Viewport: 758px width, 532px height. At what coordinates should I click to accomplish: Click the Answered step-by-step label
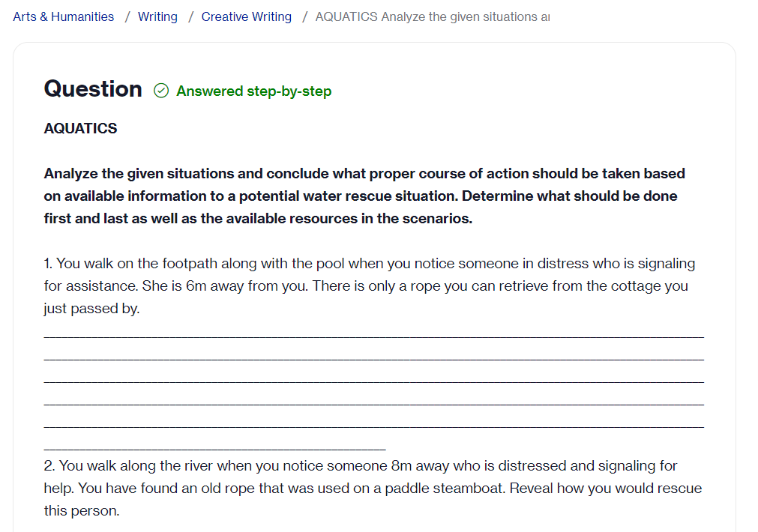click(x=254, y=91)
